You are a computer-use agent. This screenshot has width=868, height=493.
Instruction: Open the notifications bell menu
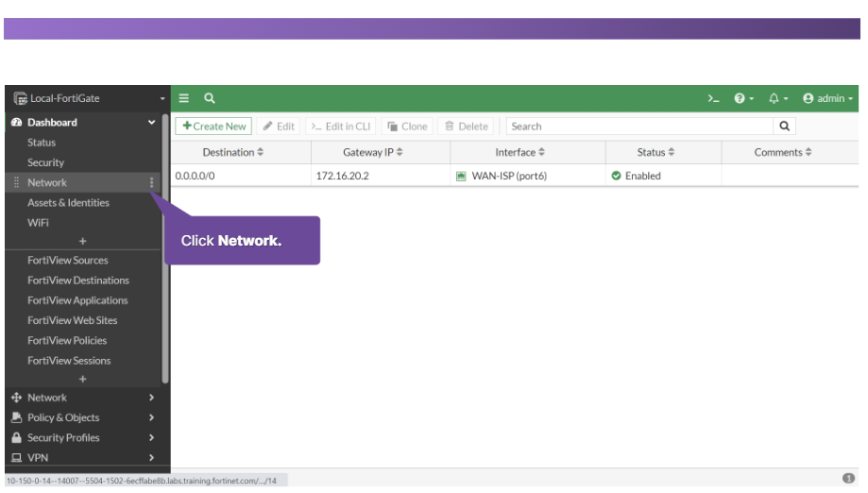777,98
